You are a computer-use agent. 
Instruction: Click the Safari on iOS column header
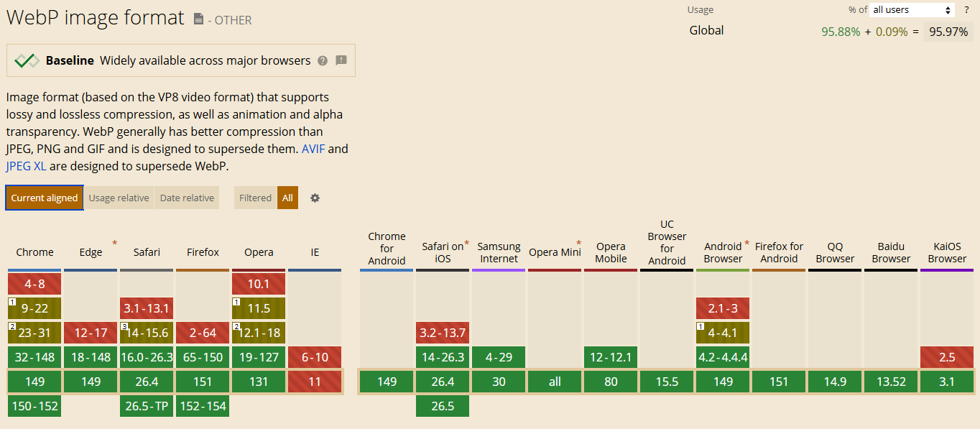[x=443, y=252]
